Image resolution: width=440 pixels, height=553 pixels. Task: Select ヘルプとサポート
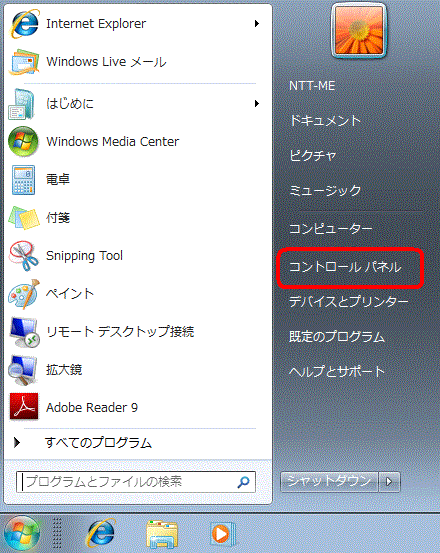point(337,371)
